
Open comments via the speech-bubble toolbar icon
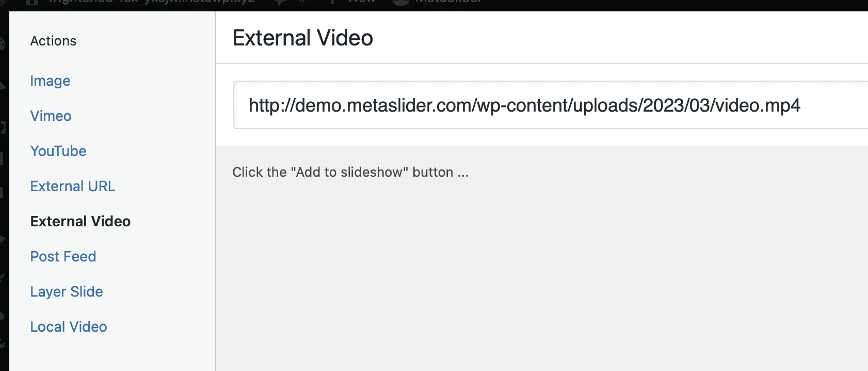(281, 2)
